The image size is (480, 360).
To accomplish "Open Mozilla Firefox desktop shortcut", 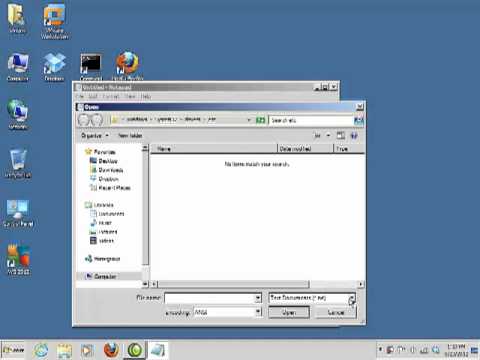I will point(127,66).
